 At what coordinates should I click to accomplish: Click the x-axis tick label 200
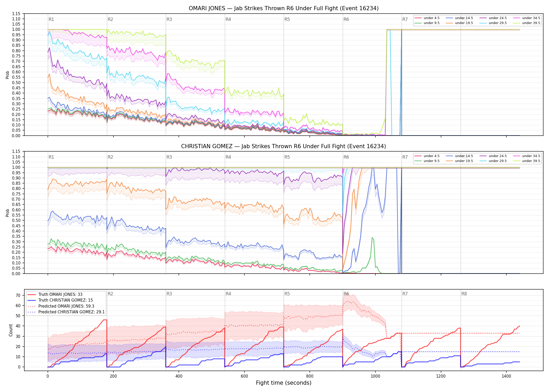(113, 376)
